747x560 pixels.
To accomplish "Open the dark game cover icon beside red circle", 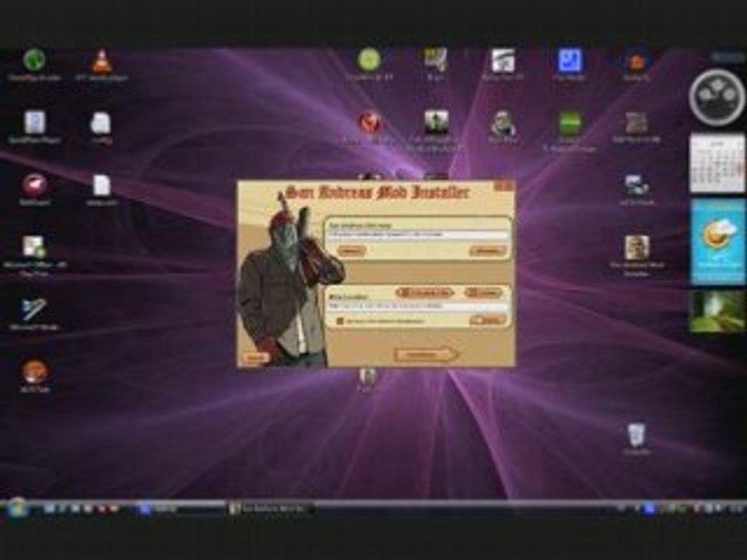I will pos(437,122).
